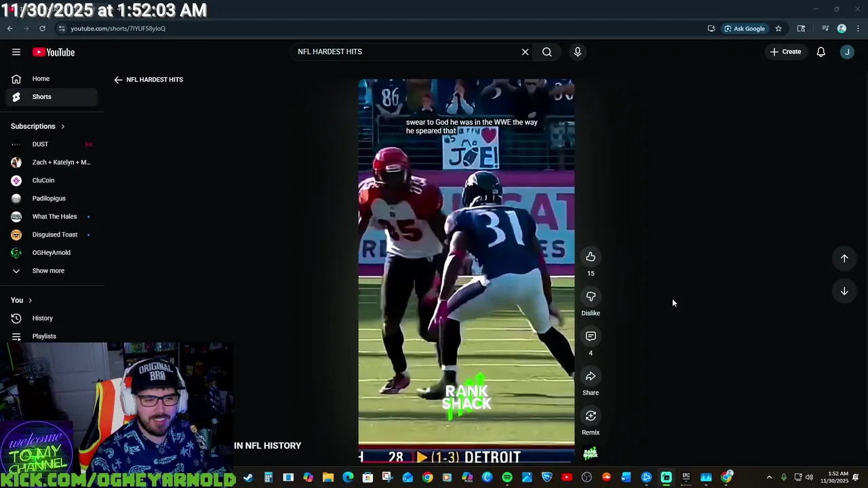Screen dimensions: 868x488
Task: Open the taskbar clock and date
Action: (x=833, y=478)
